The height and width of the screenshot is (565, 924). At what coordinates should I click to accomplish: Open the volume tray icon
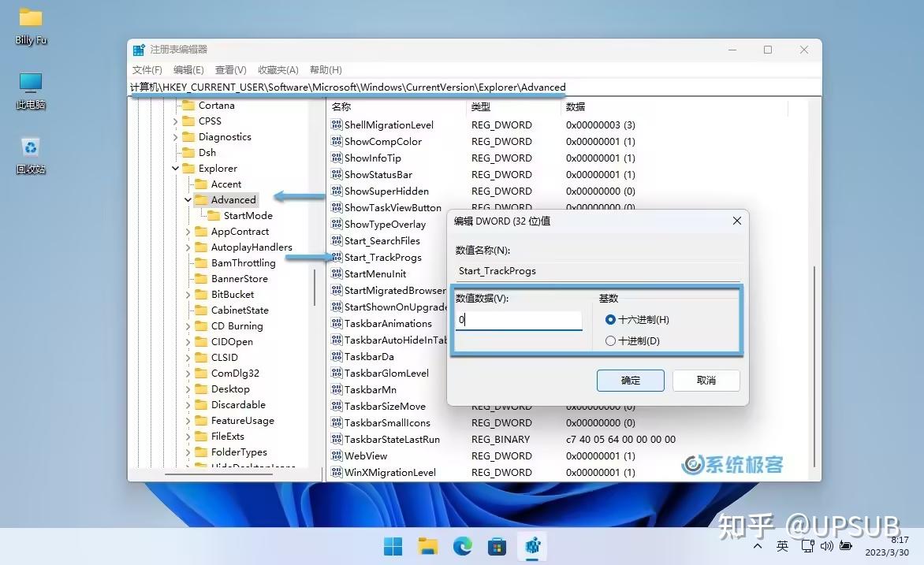tap(827, 546)
